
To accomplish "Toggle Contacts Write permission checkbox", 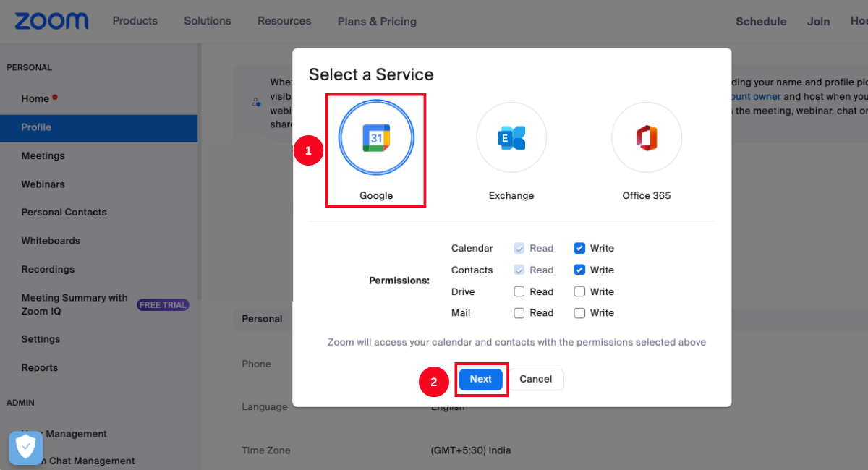I will point(579,270).
